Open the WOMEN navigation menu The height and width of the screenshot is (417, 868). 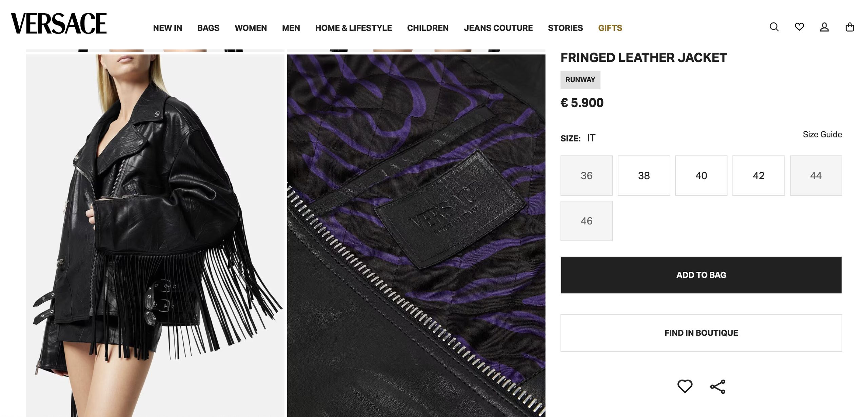point(251,28)
